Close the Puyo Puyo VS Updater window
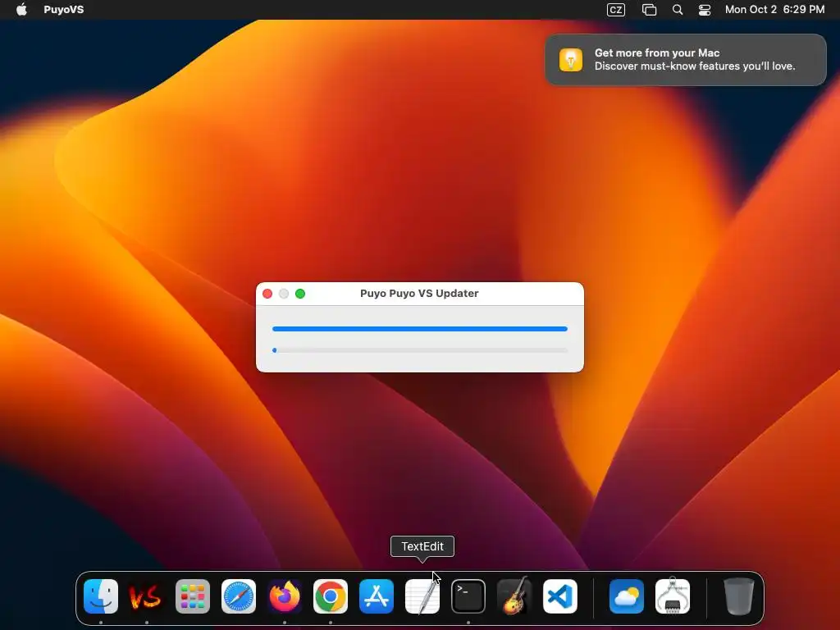 tap(267, 294)
